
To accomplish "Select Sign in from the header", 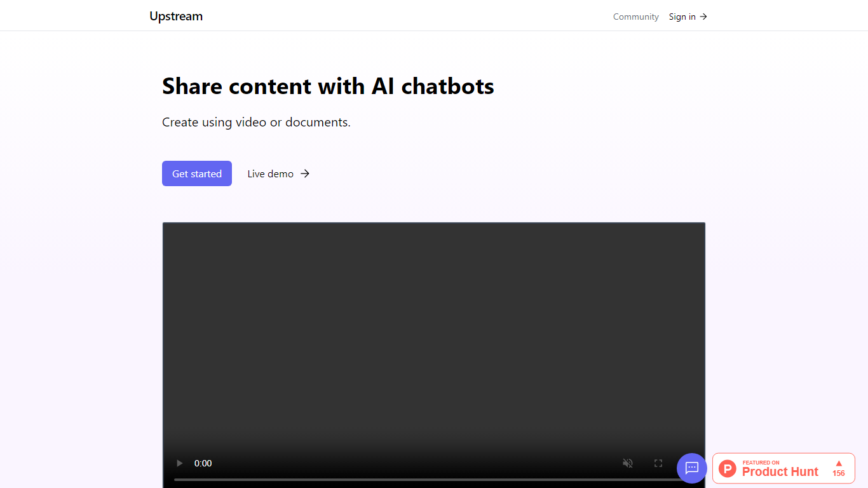I will click(682, 17).
